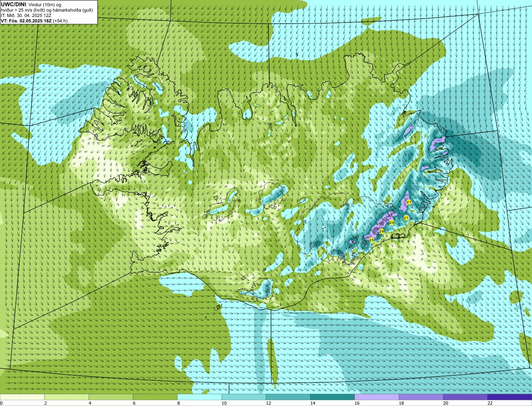Click the legend tick label "12"
This screenshot has width=532, height=406.
coord(268,403)
